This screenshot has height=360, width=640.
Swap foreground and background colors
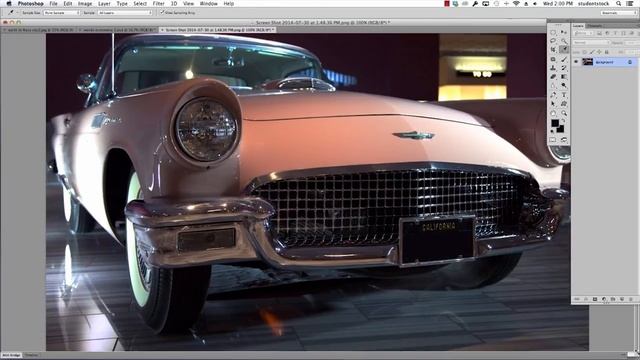coord(563,120)
